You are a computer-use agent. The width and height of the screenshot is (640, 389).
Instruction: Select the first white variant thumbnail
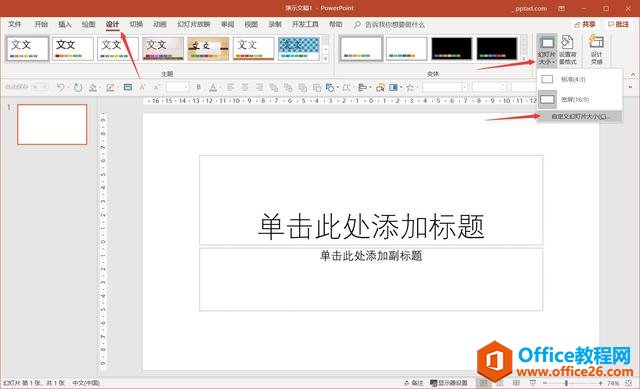(x=361, y=49)
